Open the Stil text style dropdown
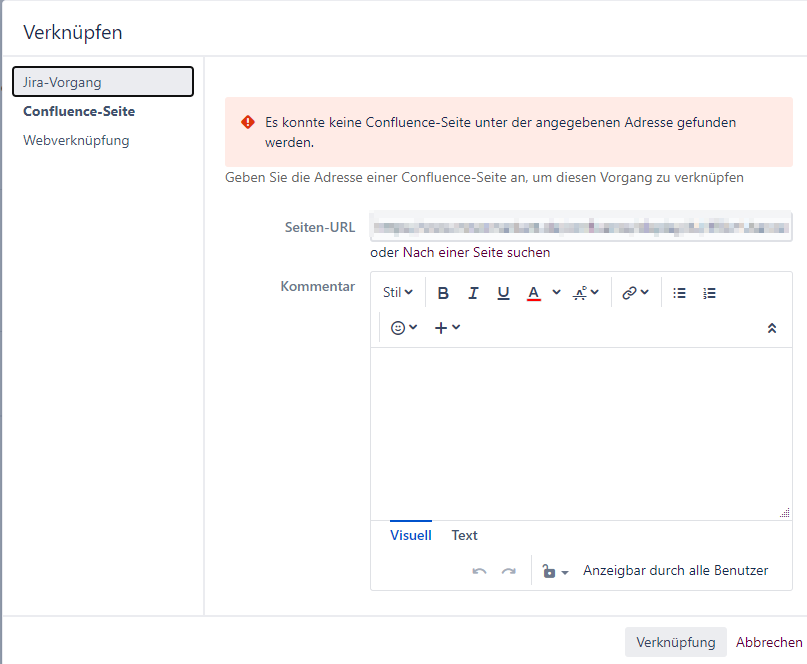 point(397,292)
